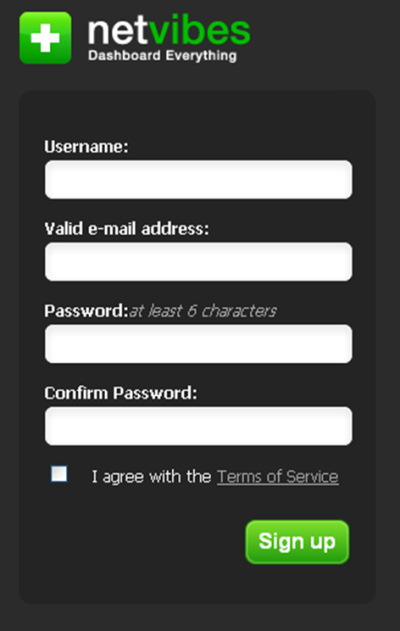400x631 pixels.
Task: Open the Terms of Service link
Action: [x=278, y=477]
